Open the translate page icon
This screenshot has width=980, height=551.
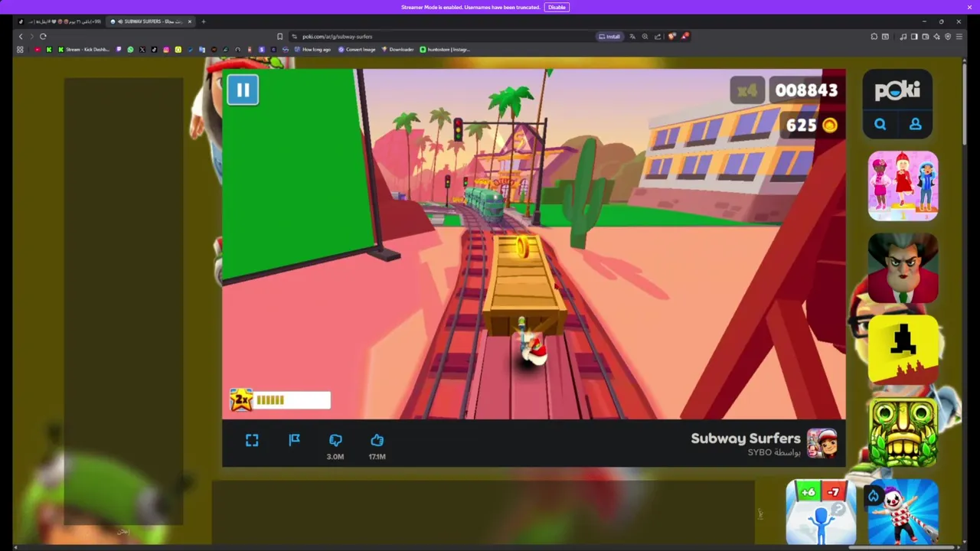632,36
